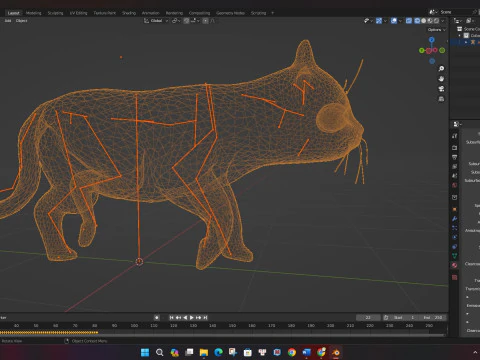The image size is (480, 360).
Task: Open File Explorer from the taskbar
Action: click(204, 352)
